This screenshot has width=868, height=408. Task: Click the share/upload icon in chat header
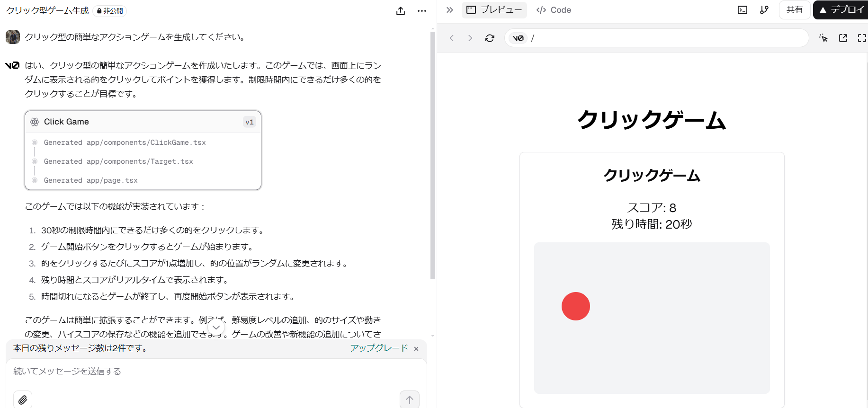click(x=401, y=11)
